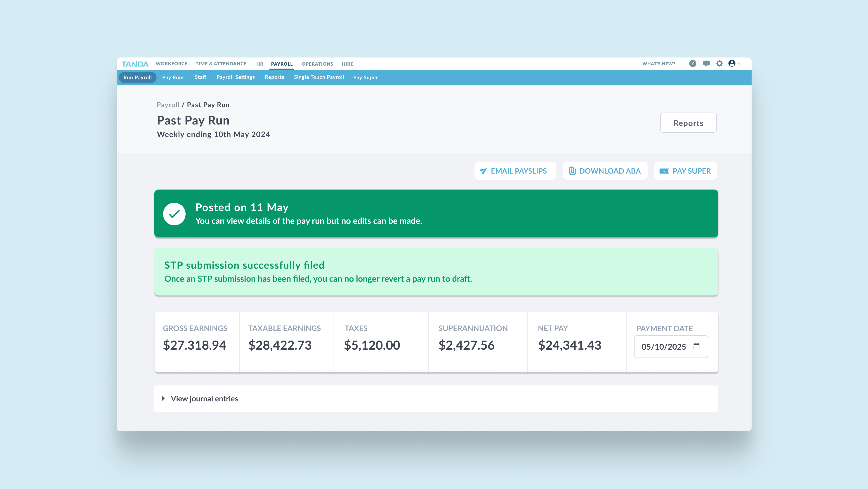
Task: Open the chat messages icon
Action: click(706, 63)
